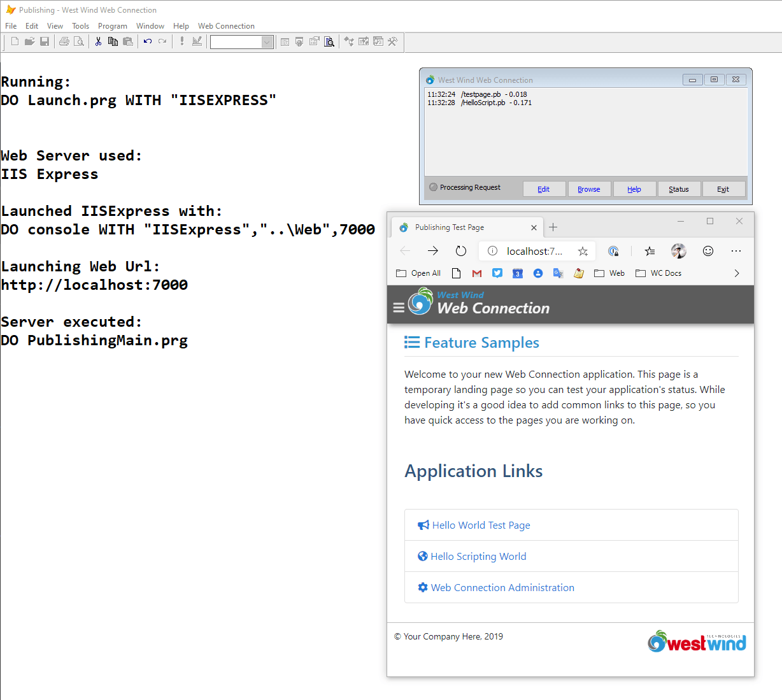Select the Publishing Test Page browser tab
This screenshot has height=700, width=782.
[466, 227]
